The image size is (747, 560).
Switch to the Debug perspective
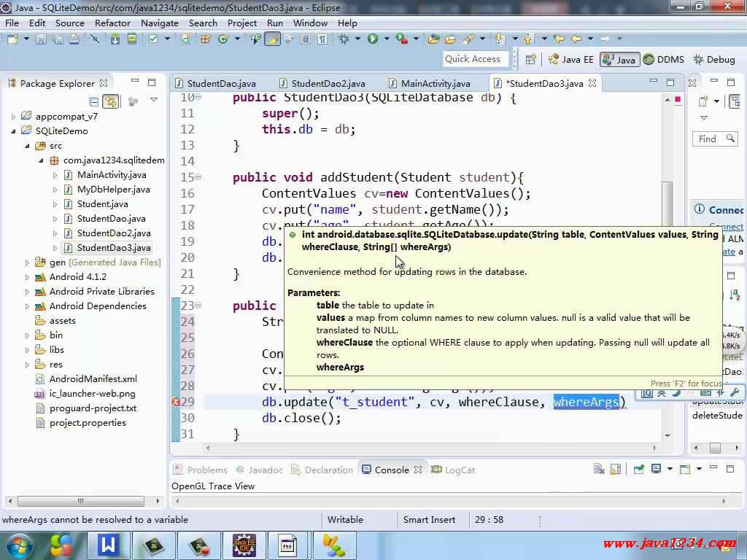coord(714,60)
